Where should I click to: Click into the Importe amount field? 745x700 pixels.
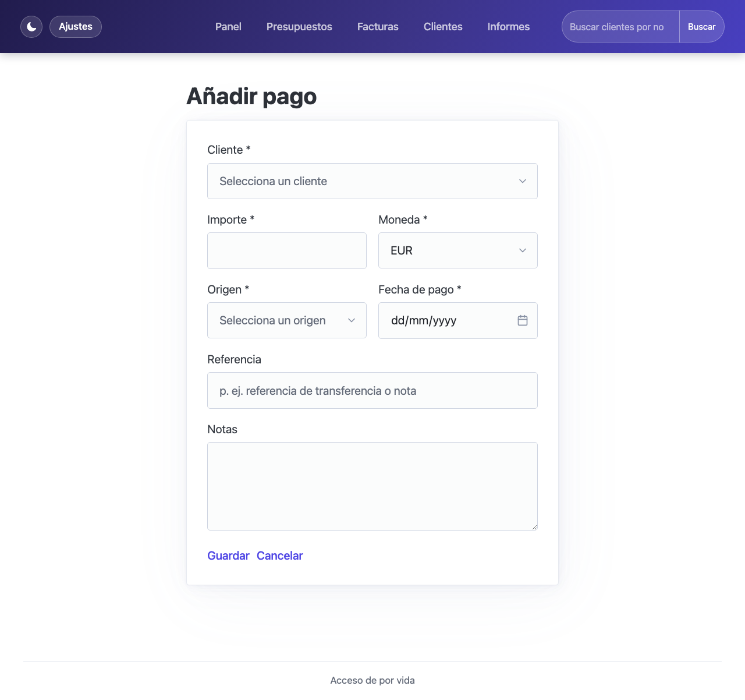click(x=287, y=250)
